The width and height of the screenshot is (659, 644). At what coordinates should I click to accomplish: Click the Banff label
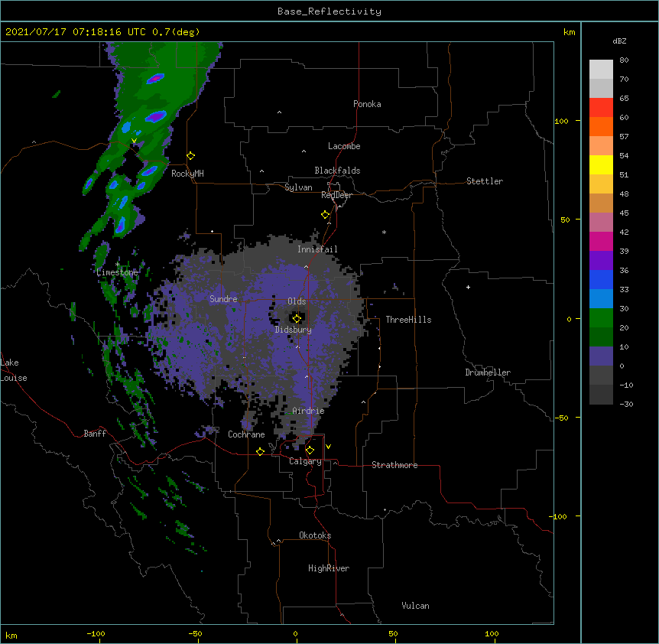point(95,434)
